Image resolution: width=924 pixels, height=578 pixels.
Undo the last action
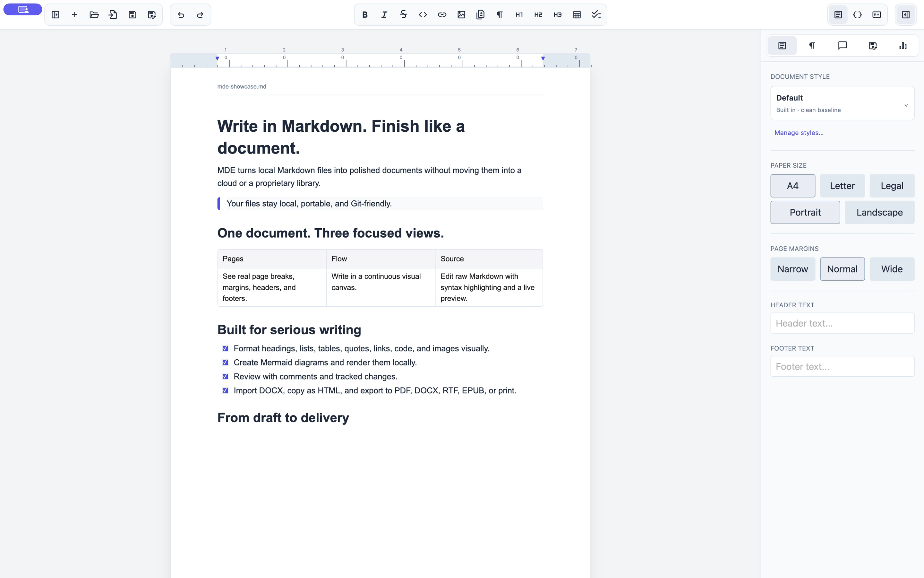(181, 14)
